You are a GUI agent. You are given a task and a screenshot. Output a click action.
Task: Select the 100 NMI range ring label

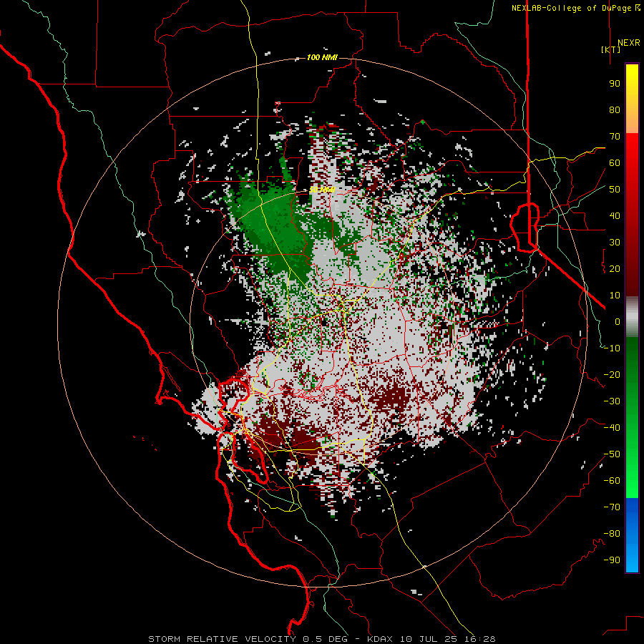coord(322,57)
